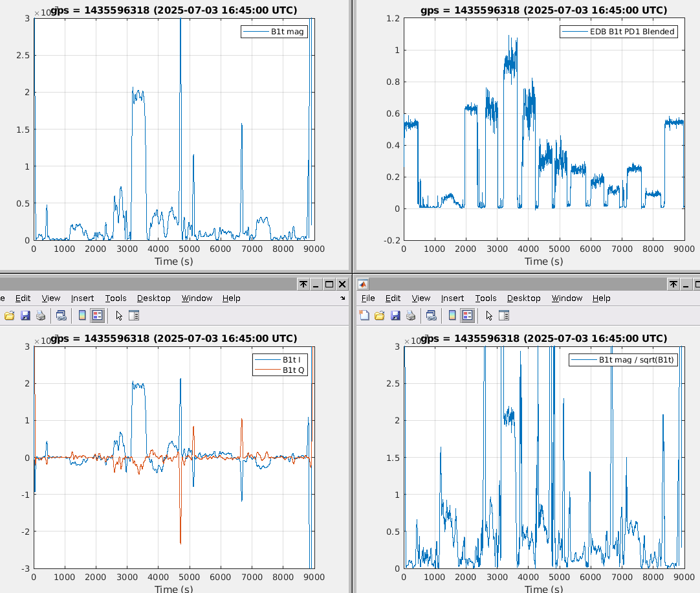Open the Tools menu in left window

(116, 298)
